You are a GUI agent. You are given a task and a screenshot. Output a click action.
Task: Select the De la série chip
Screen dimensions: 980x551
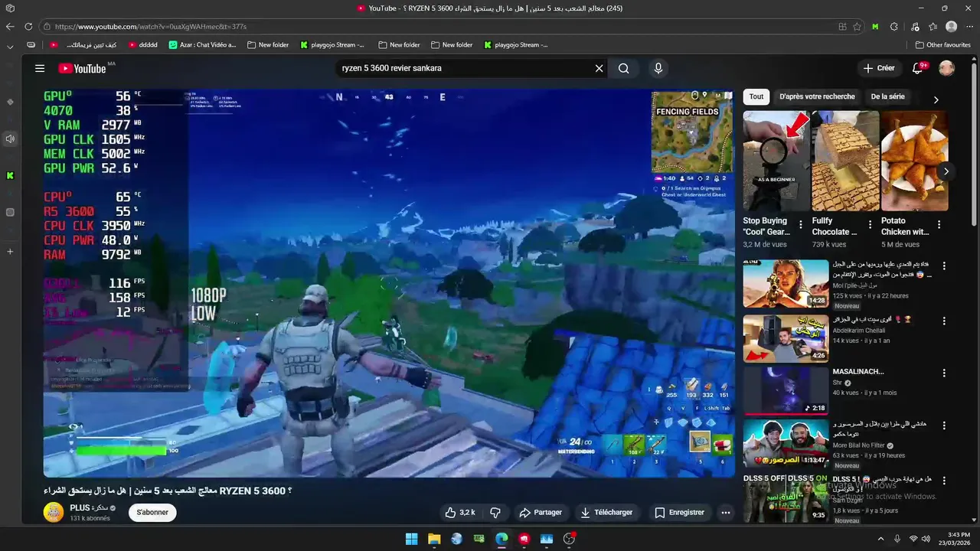coord(887,96)
